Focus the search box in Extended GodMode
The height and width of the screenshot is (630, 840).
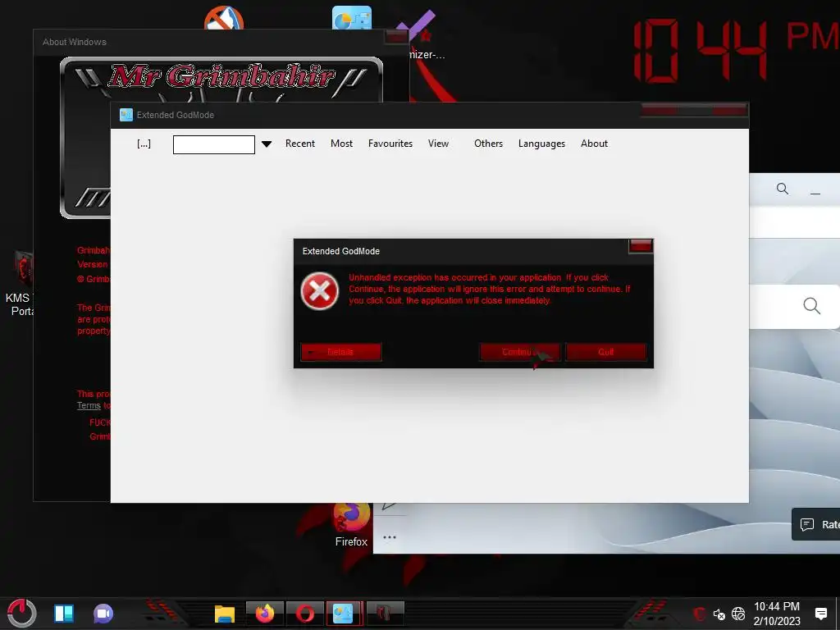[x=214, y=144]
